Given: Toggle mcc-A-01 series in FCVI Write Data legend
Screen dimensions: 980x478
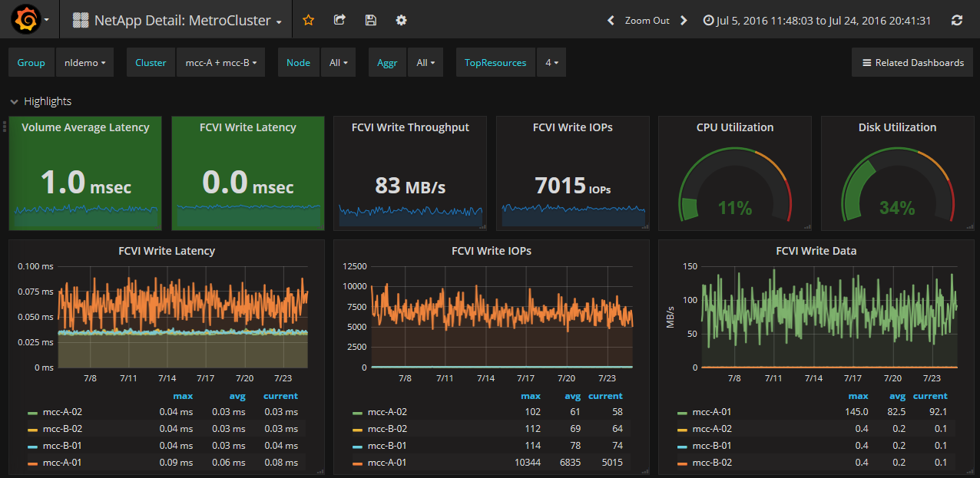Looking at the screenshot, I should tap(711, 412).
